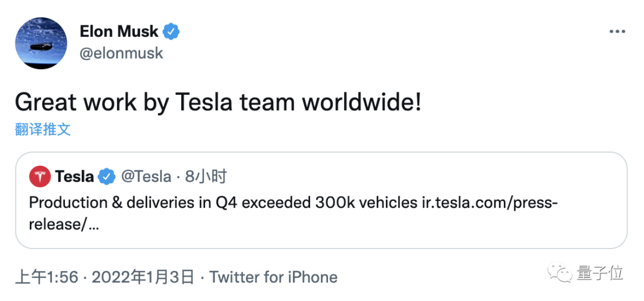Open the more options three-dot menu
644x301 pixels.
pos(617,32)
